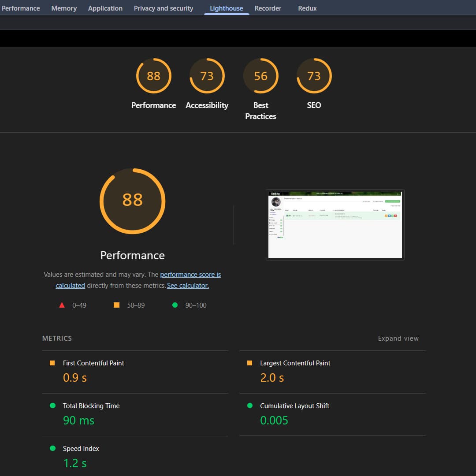476x476 pixels.
Task: Click the Largest Contentful Paint orange square icon
Action: [249, 363]
